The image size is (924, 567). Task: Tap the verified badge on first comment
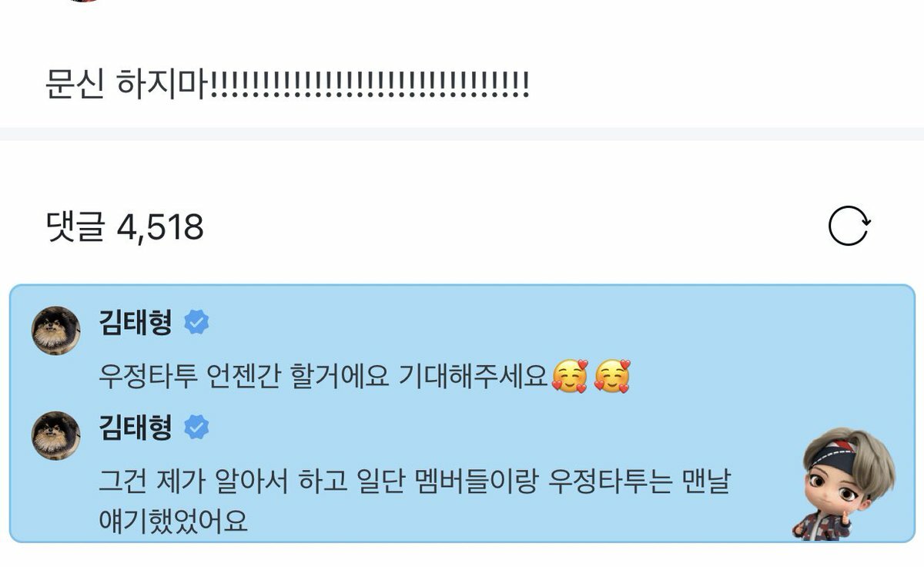196,323
